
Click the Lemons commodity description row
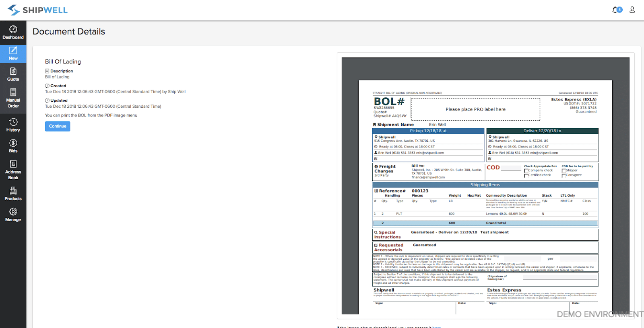click(485, 214)
